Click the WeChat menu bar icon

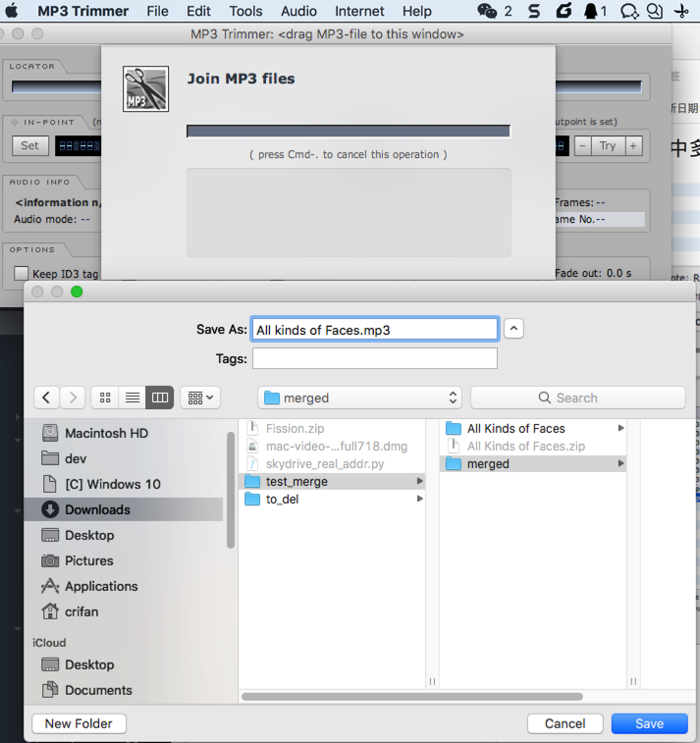(487, 11)
